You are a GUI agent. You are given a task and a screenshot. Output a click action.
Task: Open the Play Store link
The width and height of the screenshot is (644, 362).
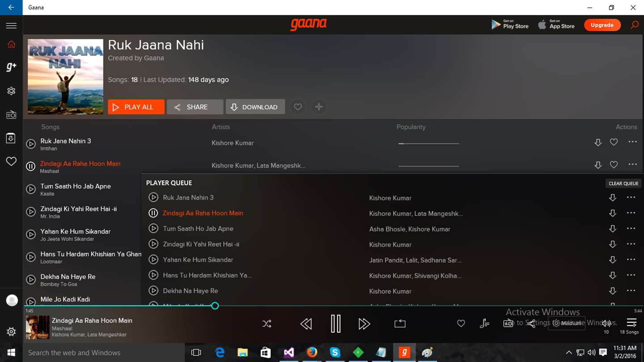(510, 25)
